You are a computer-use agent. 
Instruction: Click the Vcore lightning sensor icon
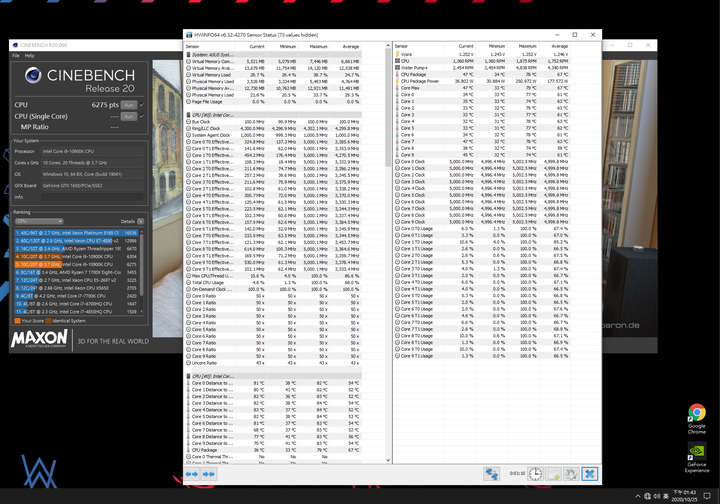(398, 54)
